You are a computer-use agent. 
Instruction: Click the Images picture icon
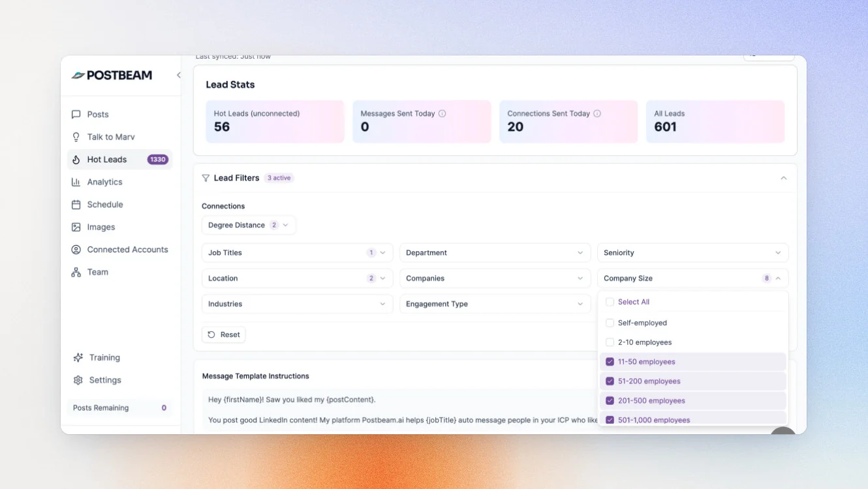tap(76, 227)
